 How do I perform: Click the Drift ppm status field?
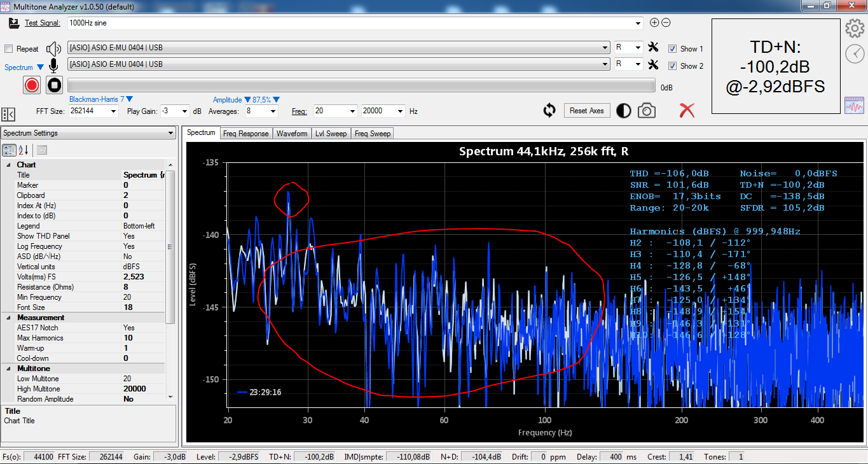click(x=539, y=457)
